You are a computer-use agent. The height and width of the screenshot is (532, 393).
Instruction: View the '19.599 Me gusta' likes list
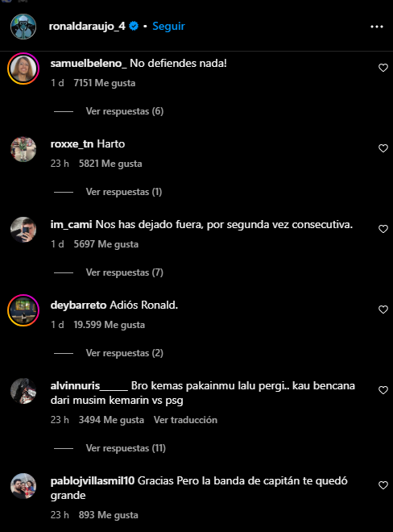(x=110, y=325)
